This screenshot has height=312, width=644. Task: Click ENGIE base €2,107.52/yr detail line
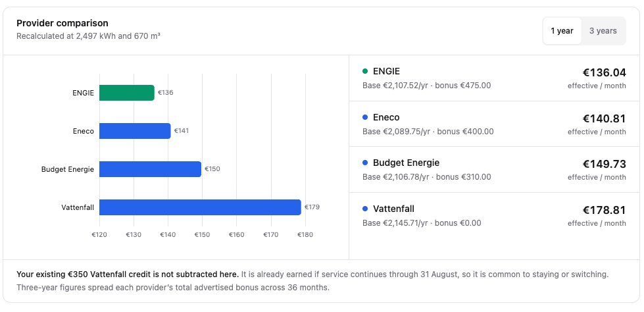coord(426,86)
